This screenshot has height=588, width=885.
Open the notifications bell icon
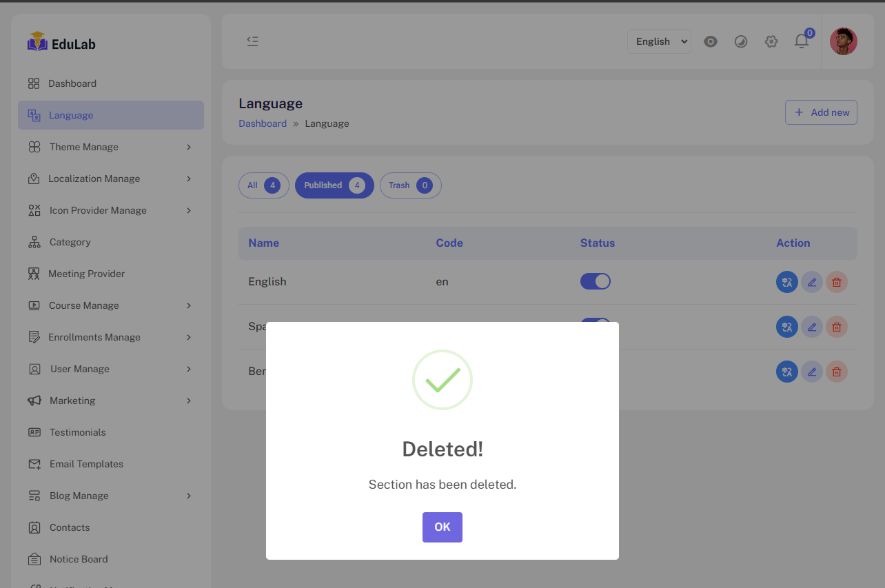(x=801, y=41)
